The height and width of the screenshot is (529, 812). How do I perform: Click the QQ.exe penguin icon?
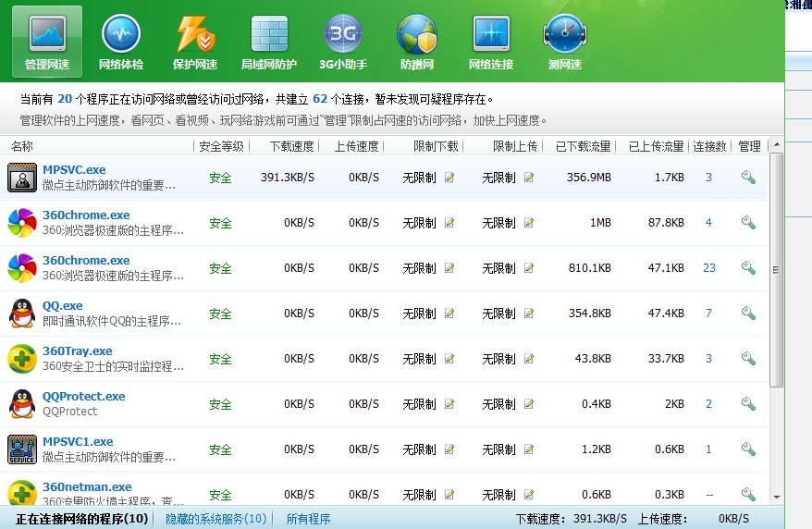click(x=22, y=314)
